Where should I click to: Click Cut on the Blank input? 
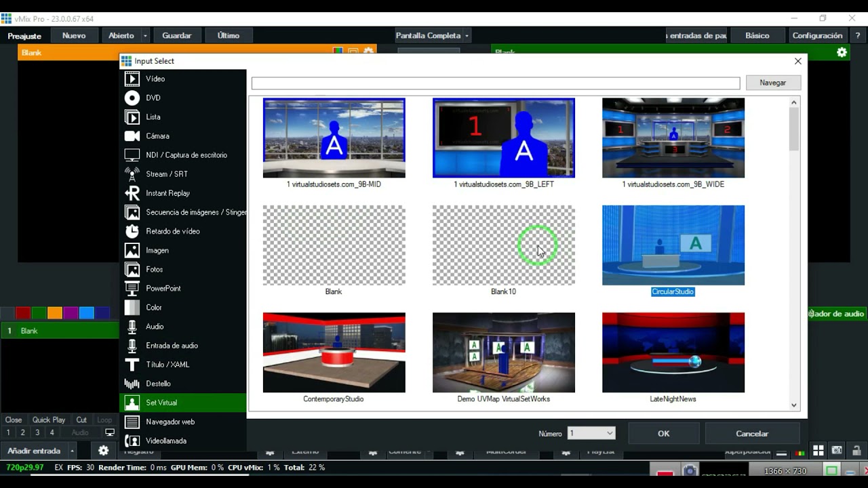pos(81,420)
